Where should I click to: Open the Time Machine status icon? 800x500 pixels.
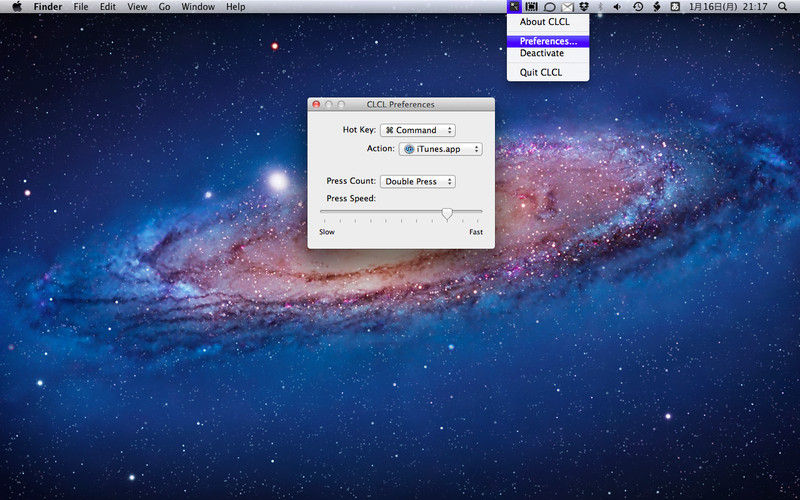click(x=638, y=7)
